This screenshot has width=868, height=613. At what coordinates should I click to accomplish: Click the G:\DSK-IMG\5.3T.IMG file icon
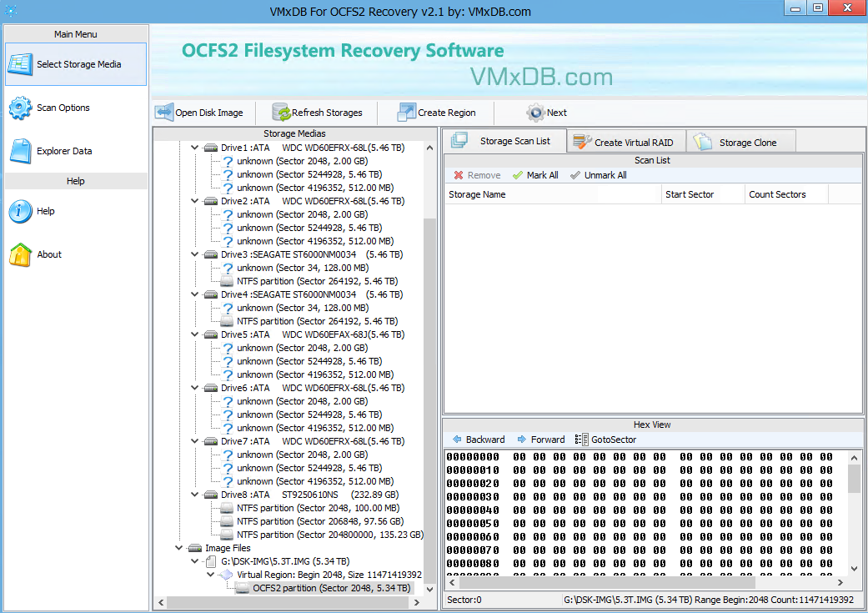pyautogui.click(x=210, y=561)
